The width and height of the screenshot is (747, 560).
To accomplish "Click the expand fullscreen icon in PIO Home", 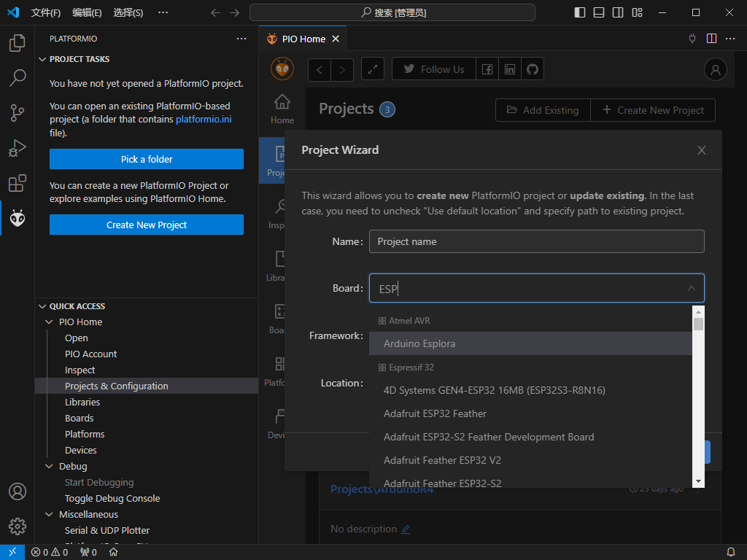I will click(x=373, y=69).
